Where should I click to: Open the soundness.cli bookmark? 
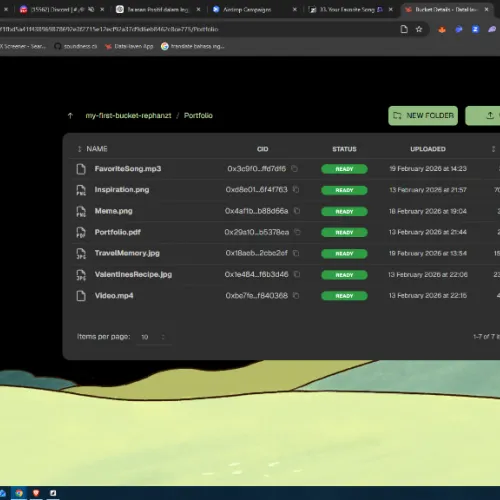tap(76, 46)
